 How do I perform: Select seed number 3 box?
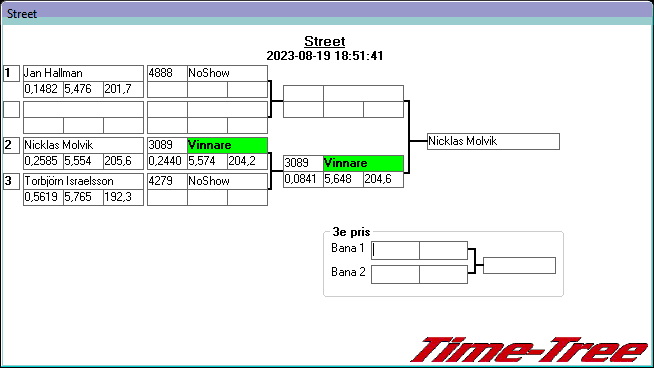click(11, 181)
